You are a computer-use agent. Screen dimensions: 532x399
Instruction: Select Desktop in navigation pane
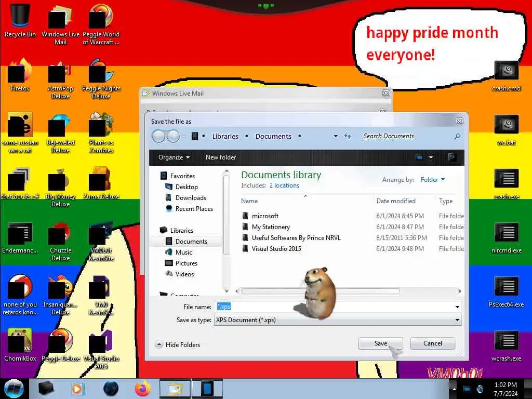181,187
